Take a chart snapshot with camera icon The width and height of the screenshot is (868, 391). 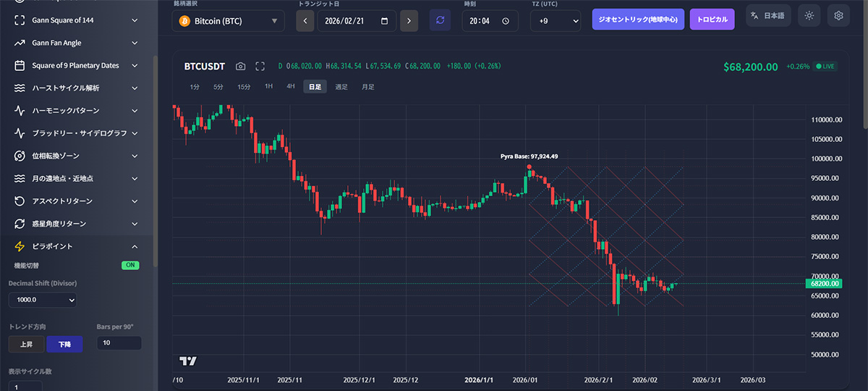(x=241, y=66)
